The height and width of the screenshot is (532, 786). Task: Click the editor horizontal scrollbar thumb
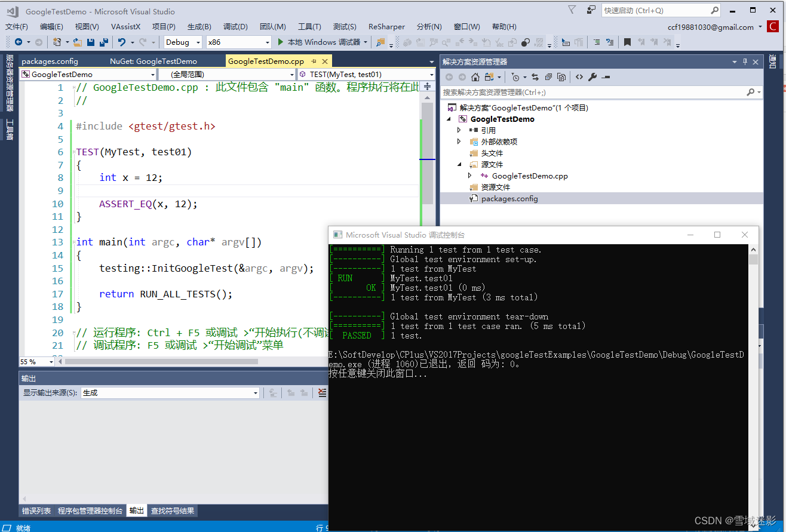161,361
